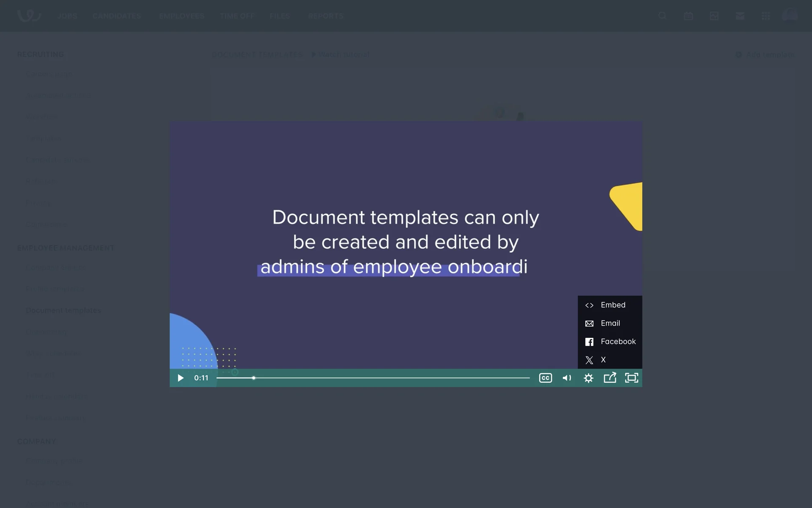
Task: Share the video on X
Action: point(603,360)
